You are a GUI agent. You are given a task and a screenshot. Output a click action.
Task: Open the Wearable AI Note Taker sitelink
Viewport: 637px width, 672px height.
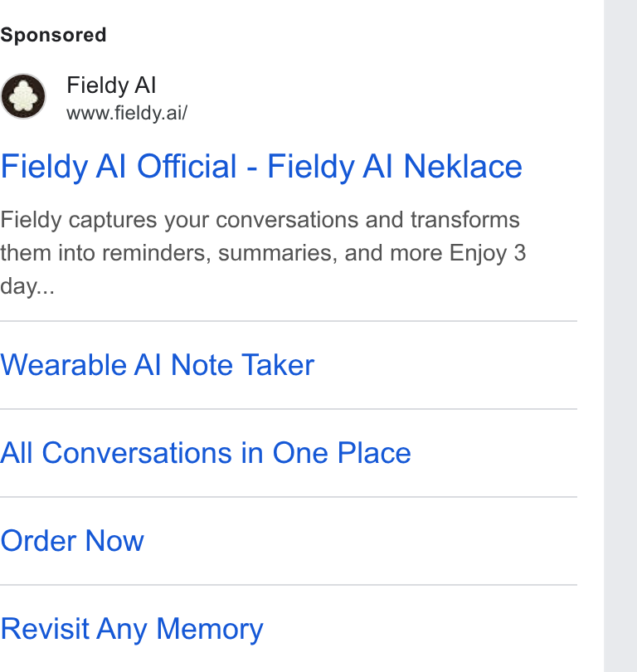158,365
